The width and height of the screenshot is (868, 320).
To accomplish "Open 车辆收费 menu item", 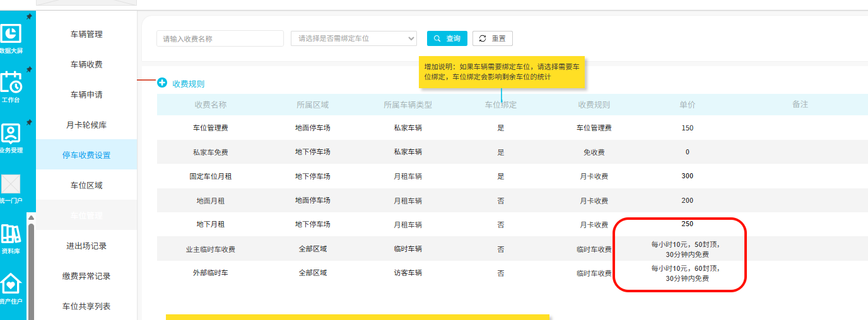I will [86, 64].
